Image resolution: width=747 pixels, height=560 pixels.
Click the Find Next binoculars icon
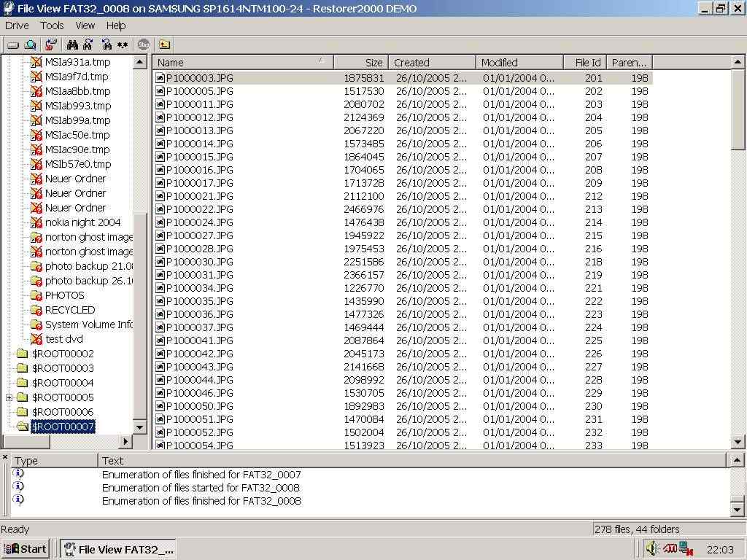click(88, 45)
